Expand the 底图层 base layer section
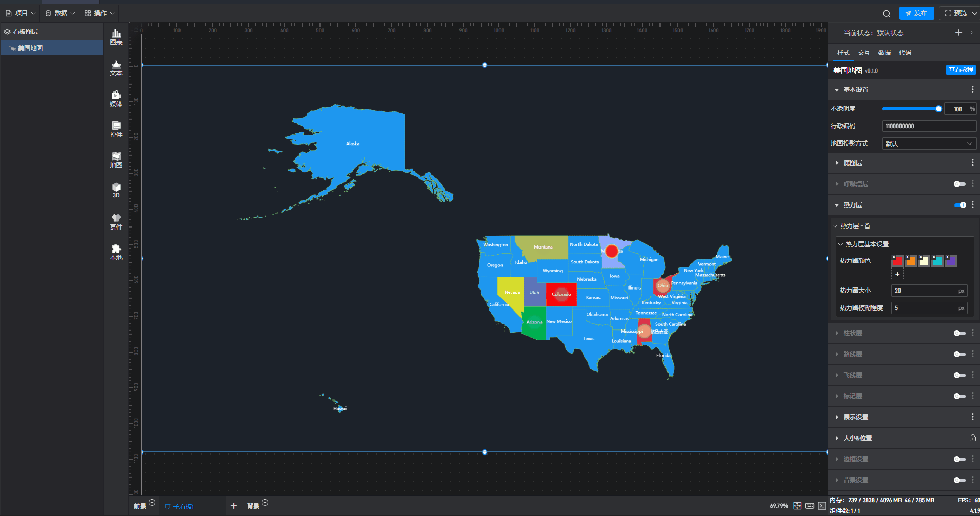980x516 pixels. pos(852,163)
